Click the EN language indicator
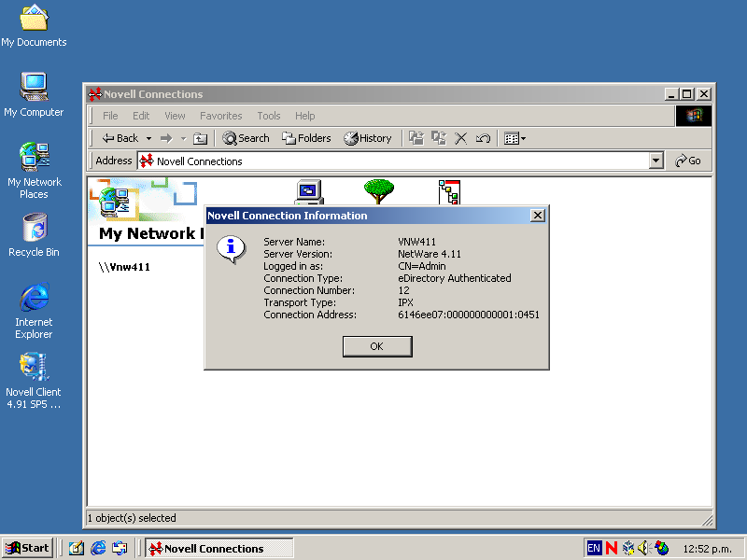This screenshot has width=747, height=560. click(x=594, y=549)
